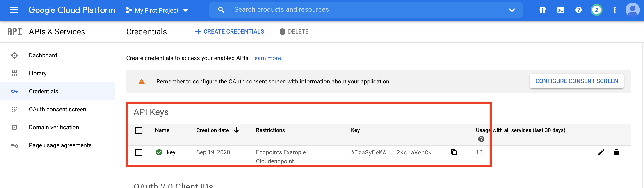
Task: Delete the API key with trash icon
Action: point(617,152)
